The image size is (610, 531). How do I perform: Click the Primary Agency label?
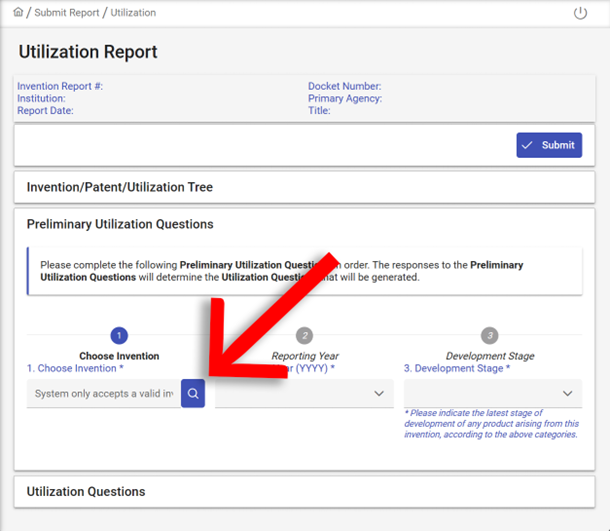(345, 98)
